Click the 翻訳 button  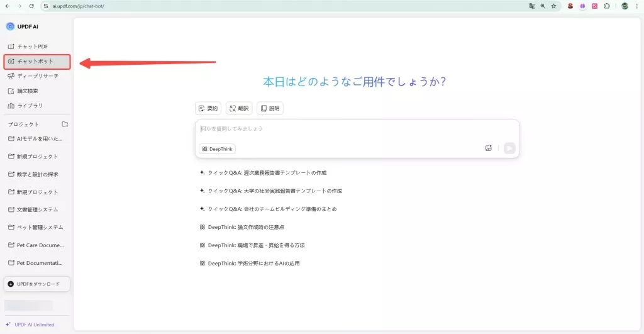[239, 108]
